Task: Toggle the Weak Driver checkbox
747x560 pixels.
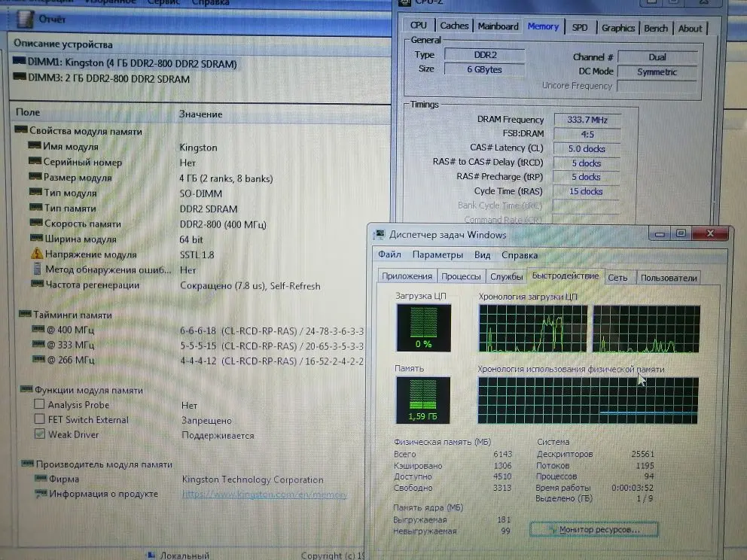Action: (x=40, y=434)
